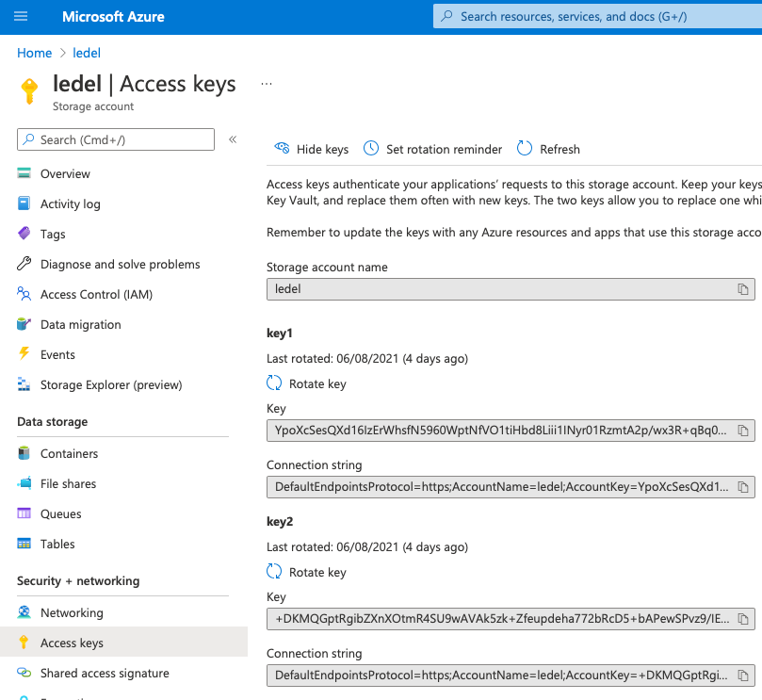Image resolution: width=762 pixels, height=700 pixels.
Task: Select Containers under Data storage
Action: 69,453
